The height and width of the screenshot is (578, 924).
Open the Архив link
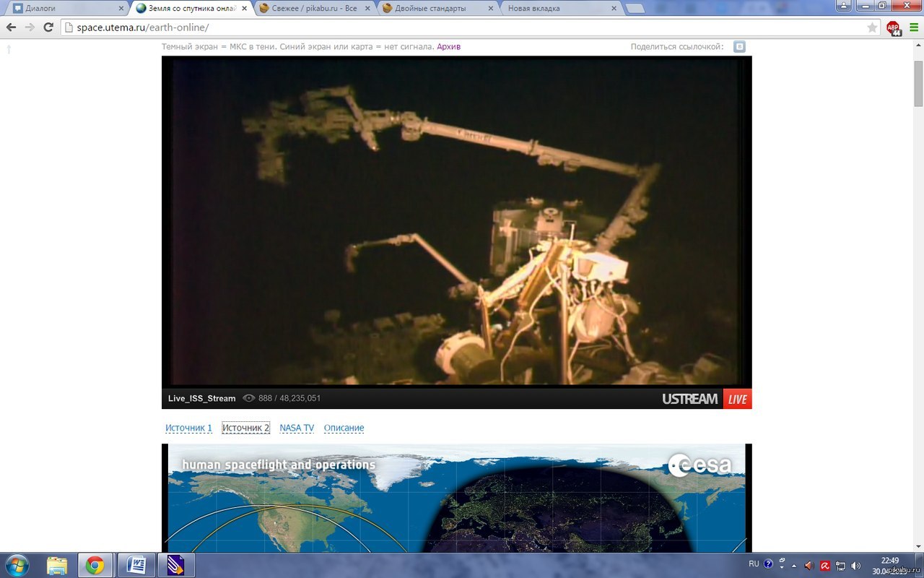coord(448,46)
